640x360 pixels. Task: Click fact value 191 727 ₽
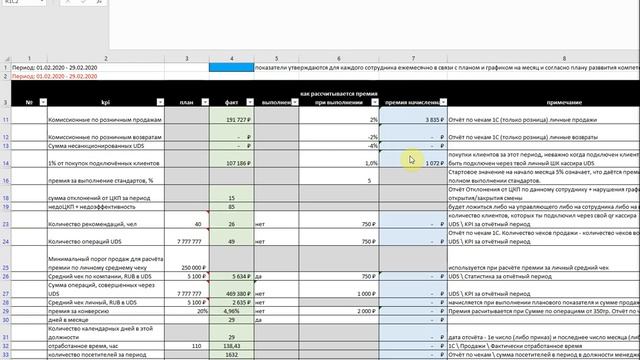[x=231, y=116]
